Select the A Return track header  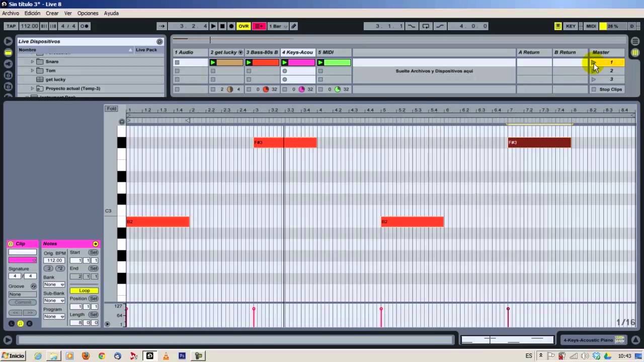[534, 52]
